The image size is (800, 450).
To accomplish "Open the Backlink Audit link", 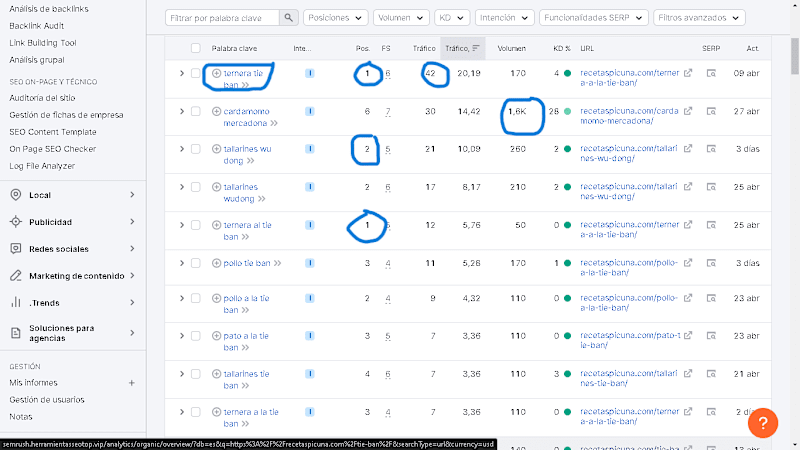I will tap(37, 26).
